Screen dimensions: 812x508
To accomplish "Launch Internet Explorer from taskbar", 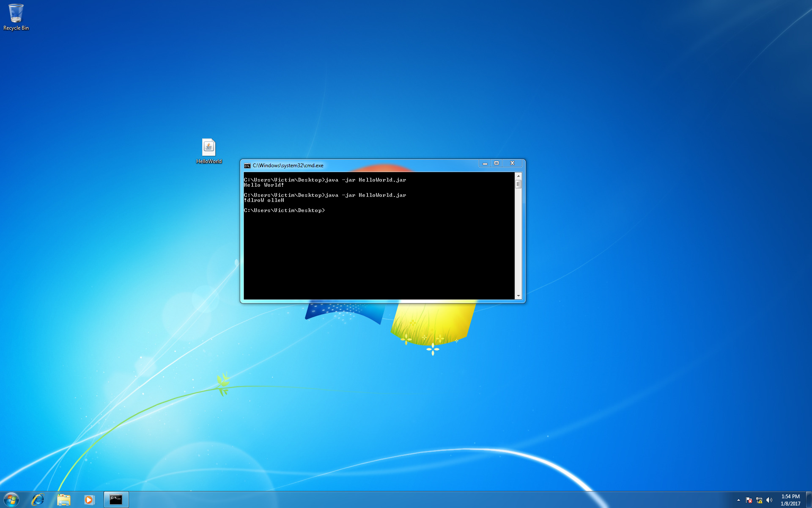I will click(x=38, y=500).
